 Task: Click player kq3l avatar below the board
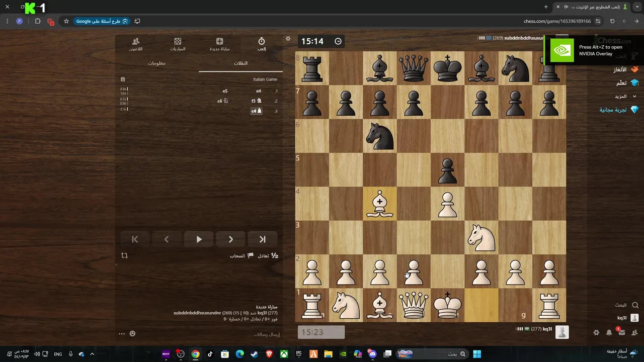pyautogui.click(x=562, y=332)
